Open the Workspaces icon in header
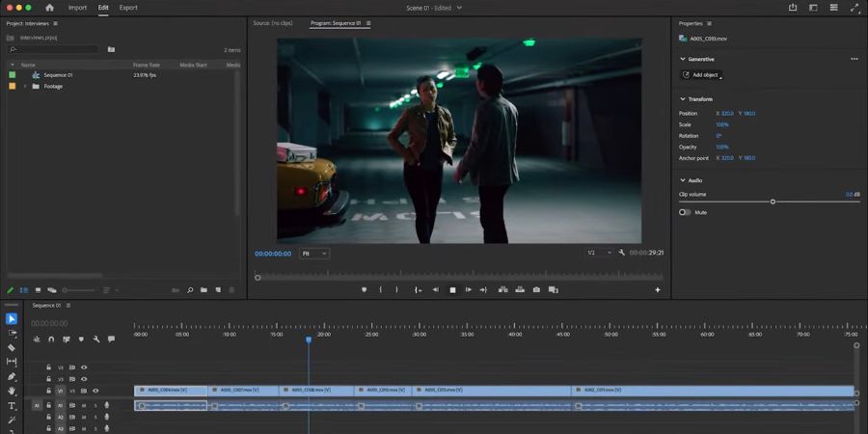868x434 pixels. pos(813,8)
